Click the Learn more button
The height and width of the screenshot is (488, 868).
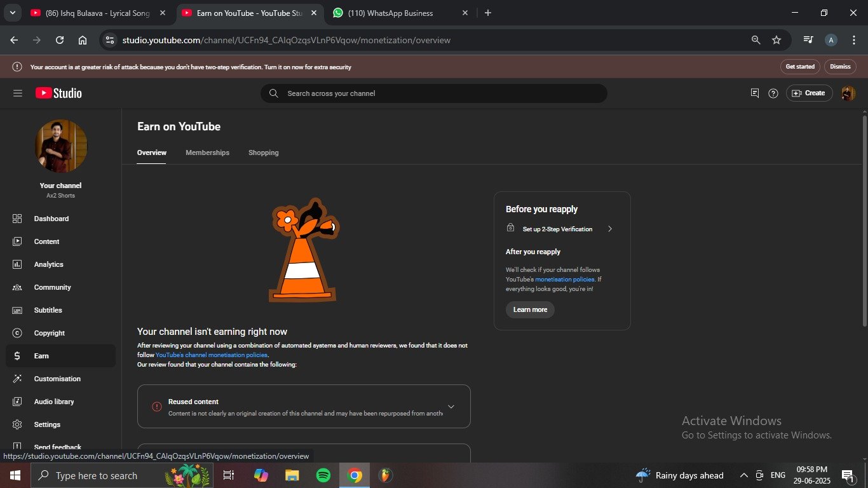(530, 309)
